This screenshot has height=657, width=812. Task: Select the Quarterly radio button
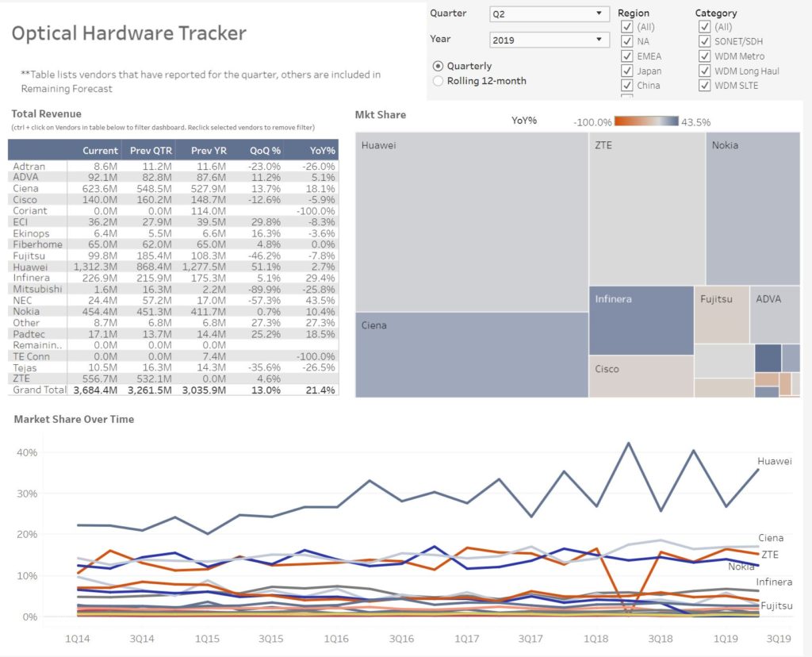[x=438, y=66]
